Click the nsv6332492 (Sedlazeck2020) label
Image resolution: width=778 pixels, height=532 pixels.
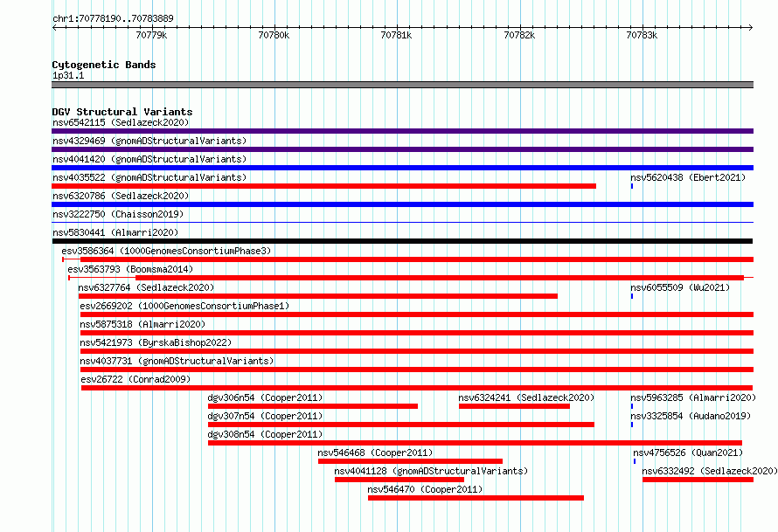pyautogui.click(x=710, y=471)
